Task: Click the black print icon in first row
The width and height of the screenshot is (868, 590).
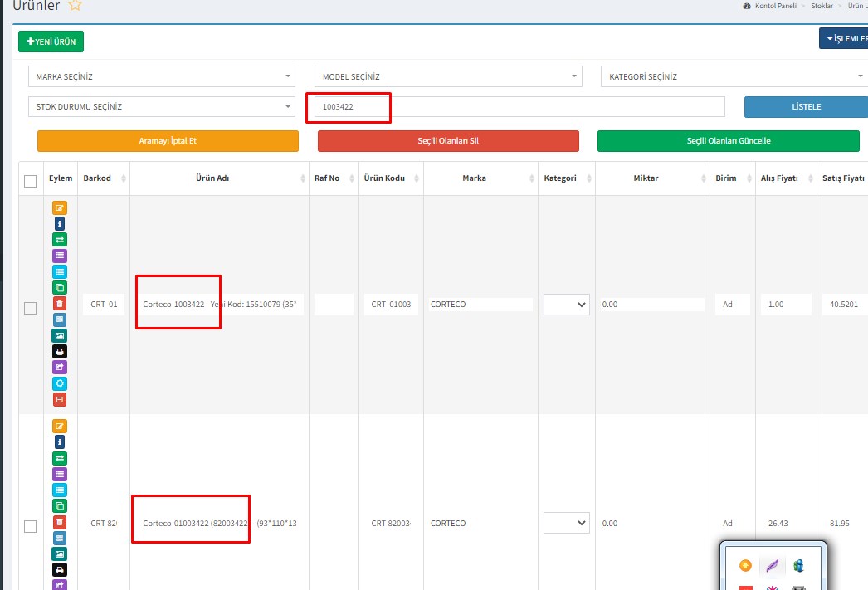Action: [x=60, y=351]
